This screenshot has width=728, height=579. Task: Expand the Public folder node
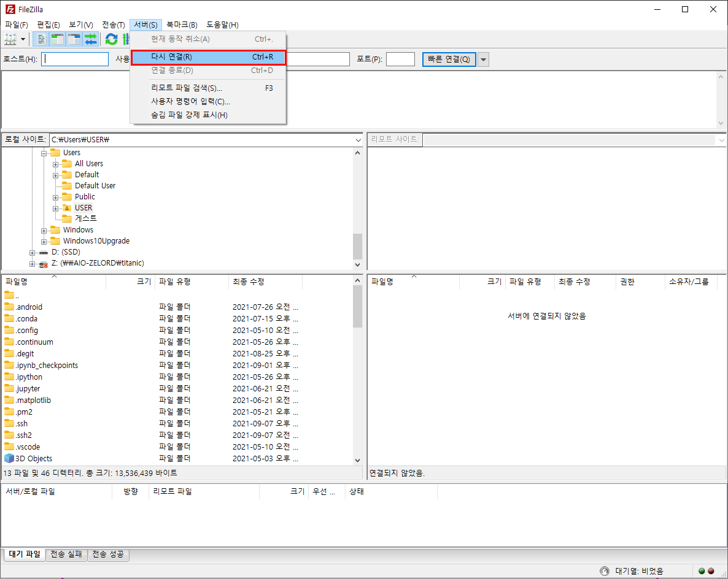click(x=55, y=197)
